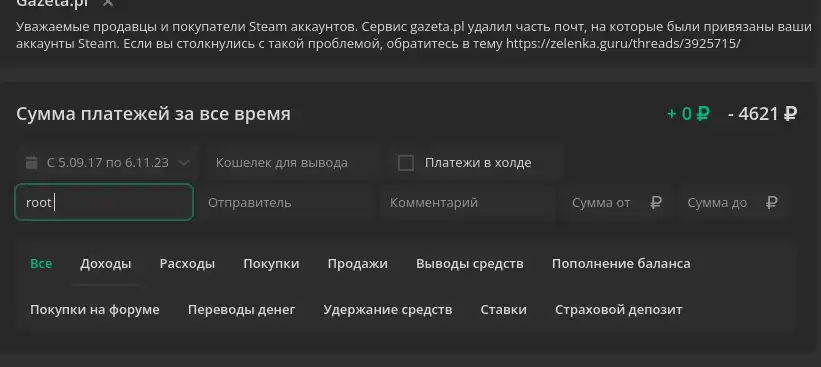
Task: Switch to the Доходы tab
Action: click(106, 263)
